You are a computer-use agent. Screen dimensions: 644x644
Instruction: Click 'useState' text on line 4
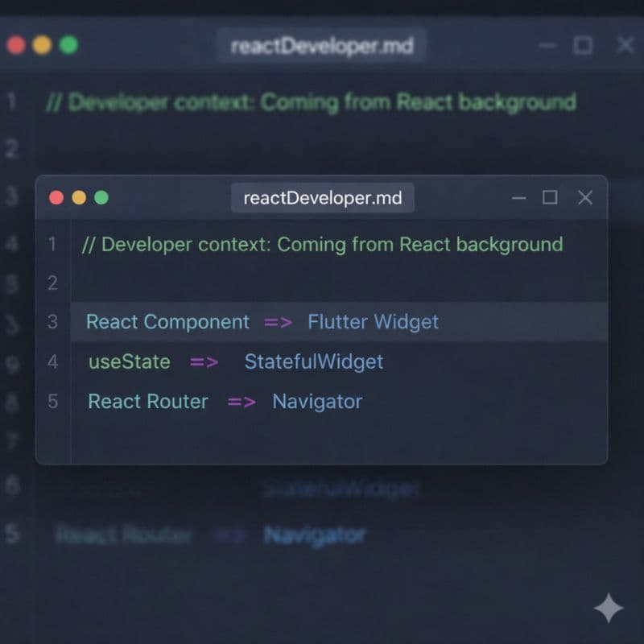130,361
